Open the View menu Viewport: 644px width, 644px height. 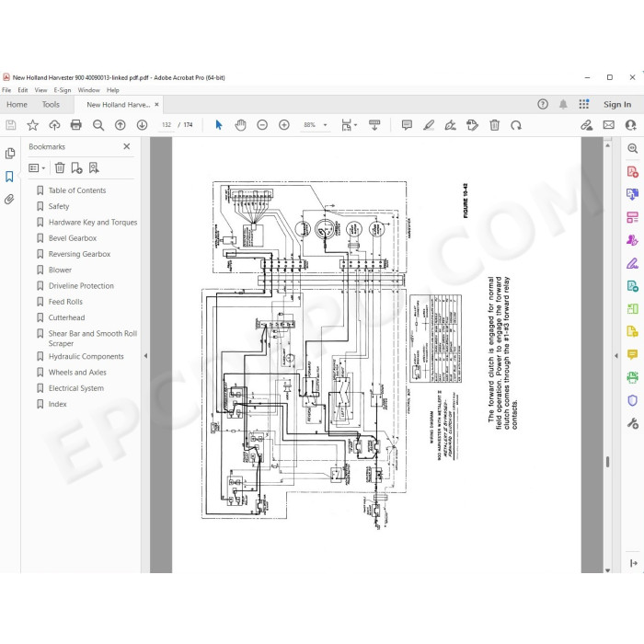[x=40, y=90]
